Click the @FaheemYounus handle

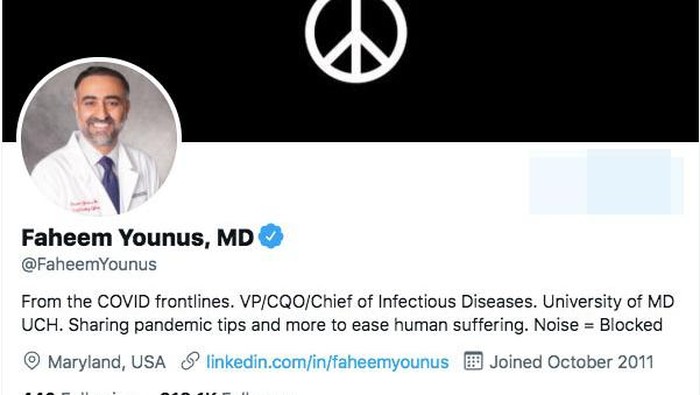click(x=89, y=264)
